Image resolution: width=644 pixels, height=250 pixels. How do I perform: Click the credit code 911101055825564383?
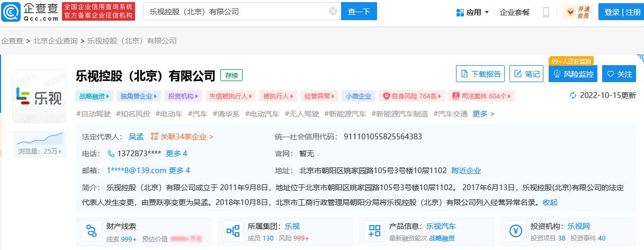click(383, 137)
